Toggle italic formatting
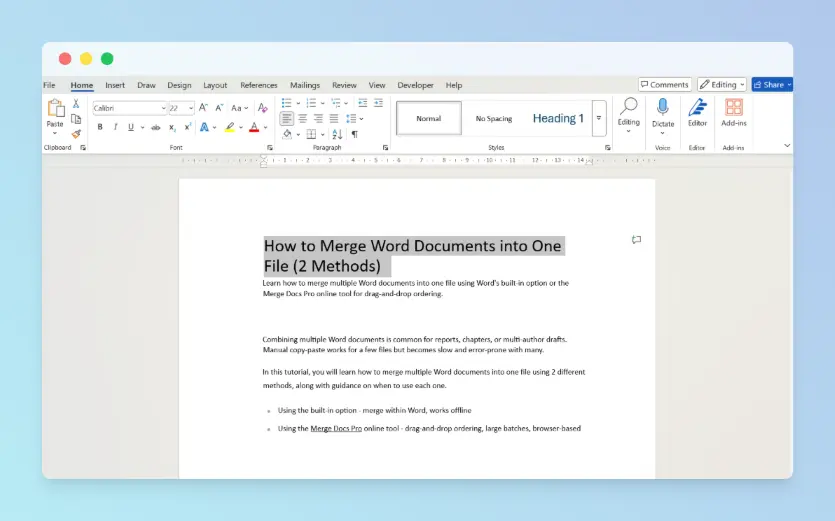The image size is (835, 521). [x=115, y=127]
